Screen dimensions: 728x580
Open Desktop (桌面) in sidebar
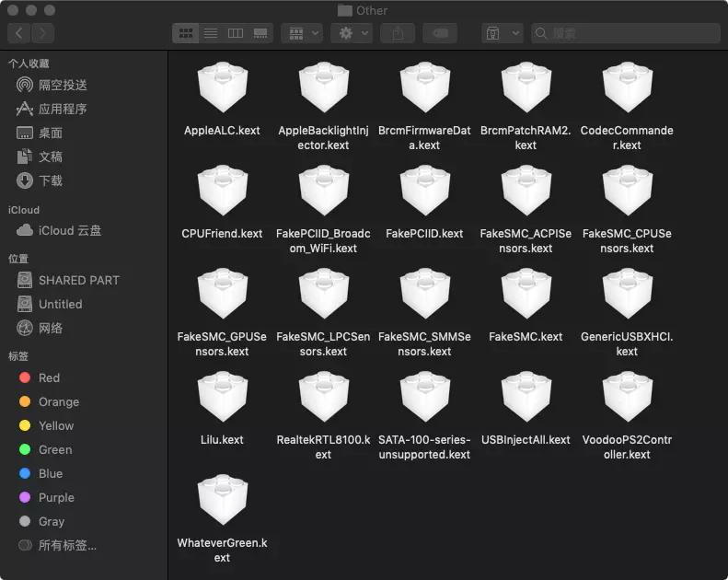pos(40,133)
